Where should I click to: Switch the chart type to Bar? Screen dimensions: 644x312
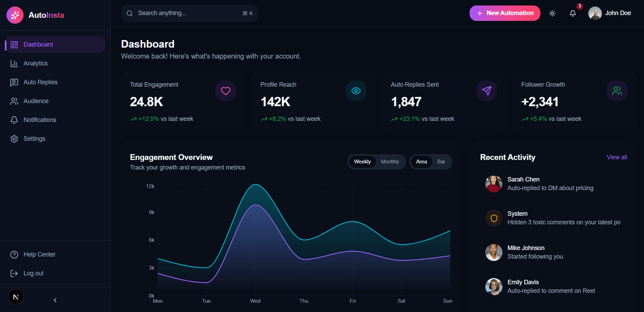[x=441, y=161]
